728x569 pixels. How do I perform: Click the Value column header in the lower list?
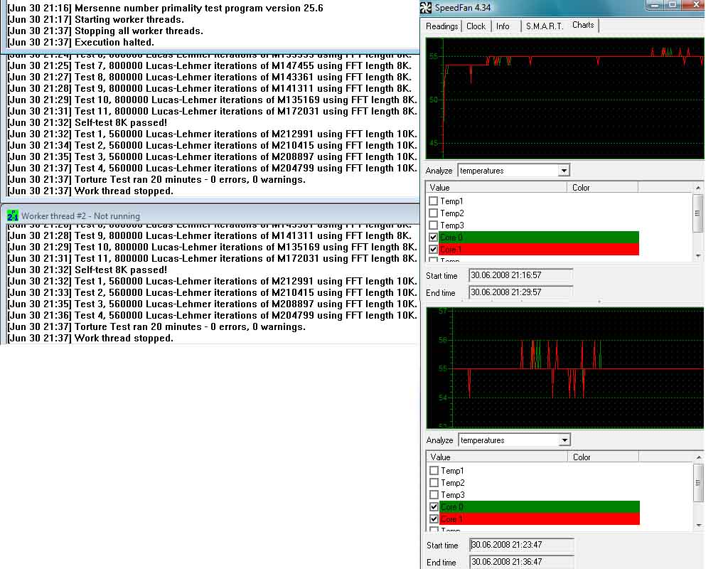coord(497,457)
